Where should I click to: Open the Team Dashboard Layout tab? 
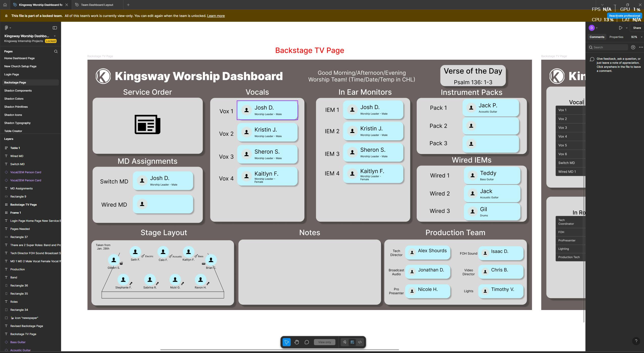(97, 5)
